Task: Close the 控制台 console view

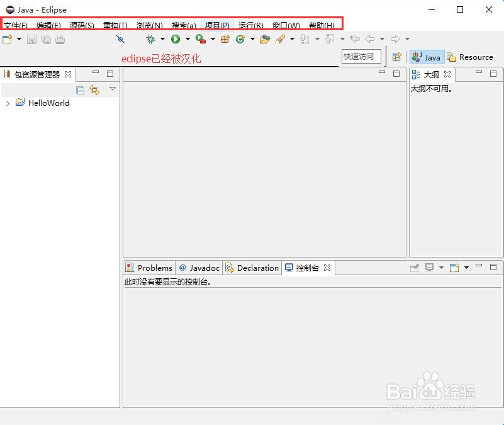Action: click(327, 268)
